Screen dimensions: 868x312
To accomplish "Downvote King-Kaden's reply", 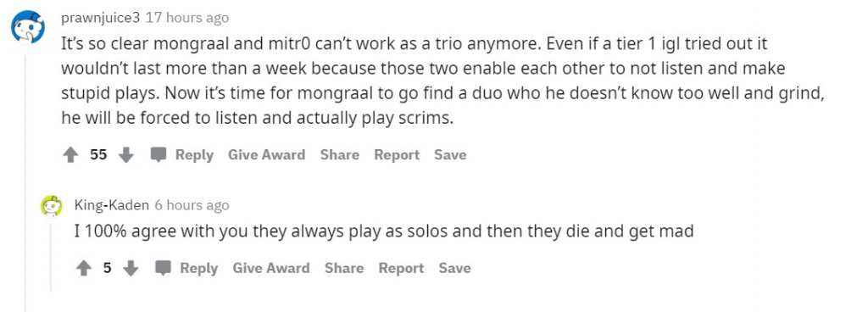I will click(131, 268).
